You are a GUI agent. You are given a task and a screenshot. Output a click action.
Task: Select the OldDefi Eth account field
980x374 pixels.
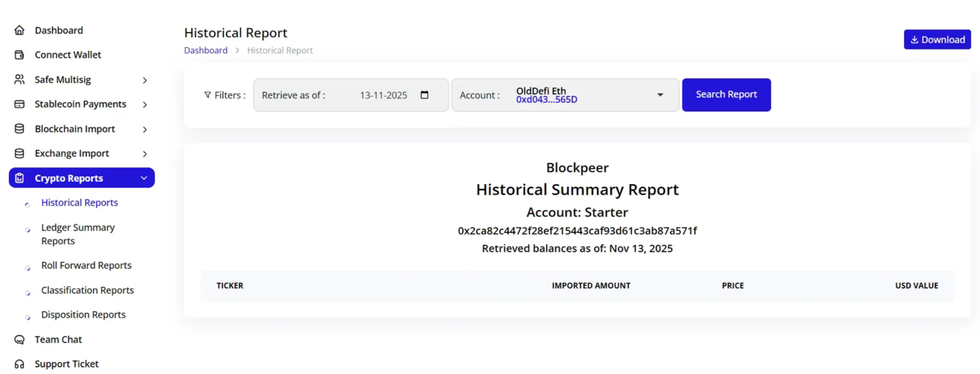click(565, 95)
